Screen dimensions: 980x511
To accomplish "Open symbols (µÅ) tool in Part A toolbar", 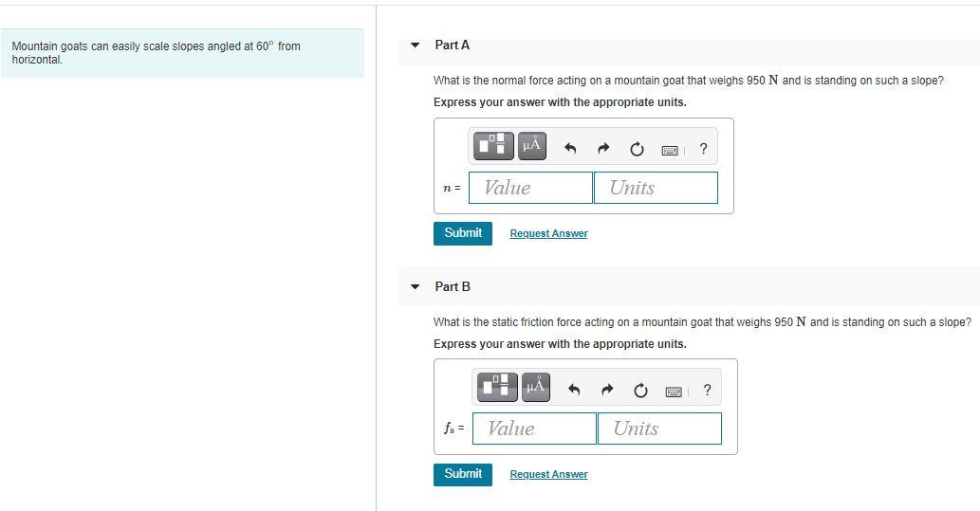I will (532, 146).
